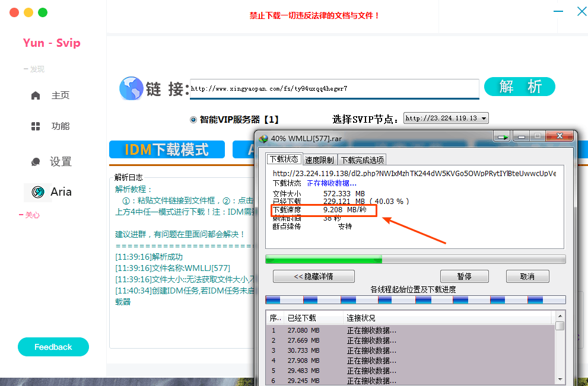
Task: Click the download URL text in dialog
Action: 414,174
